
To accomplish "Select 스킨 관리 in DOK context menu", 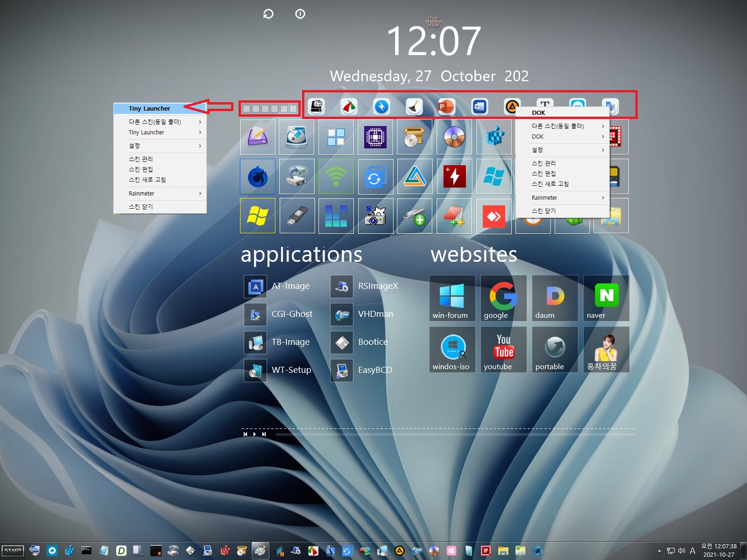I will [563, 163].
